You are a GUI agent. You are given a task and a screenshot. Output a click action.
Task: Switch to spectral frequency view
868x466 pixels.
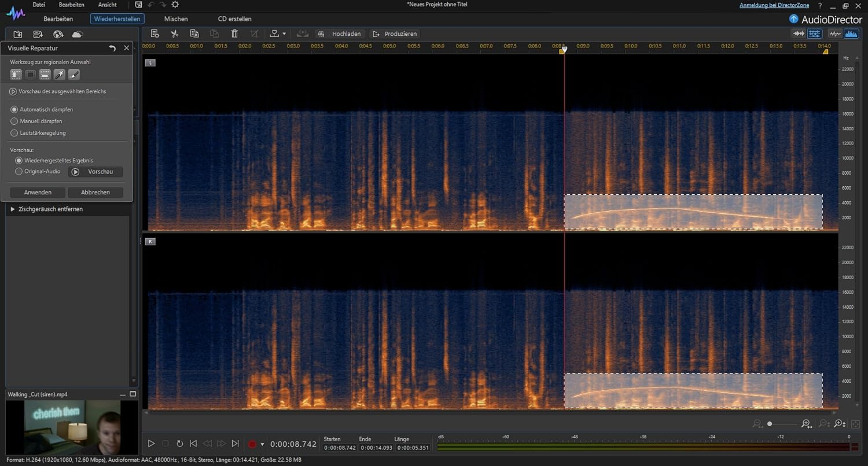pos(851,34)
